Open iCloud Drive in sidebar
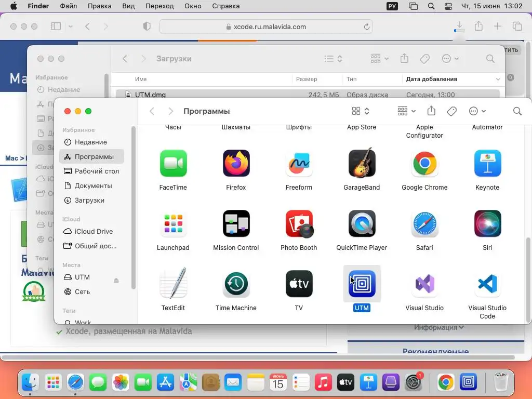This screenshot has height=399, width=532. point(91,231)
